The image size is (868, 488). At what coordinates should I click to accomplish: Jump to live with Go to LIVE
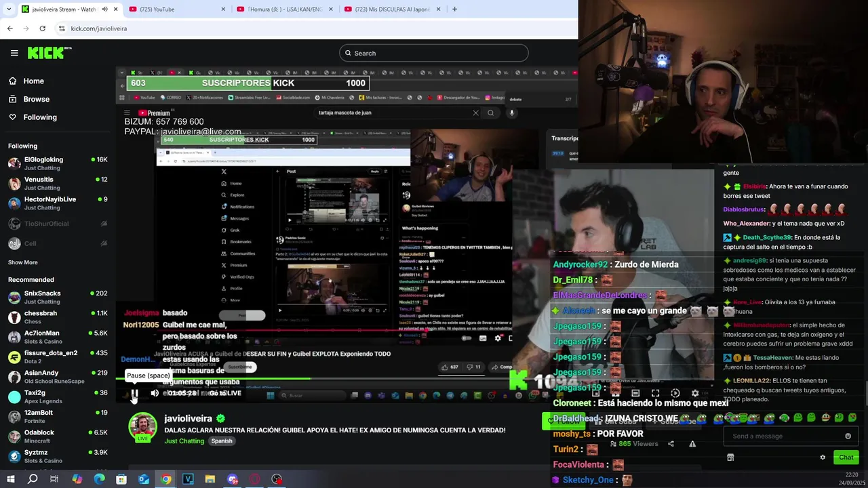tap(225, 393)
